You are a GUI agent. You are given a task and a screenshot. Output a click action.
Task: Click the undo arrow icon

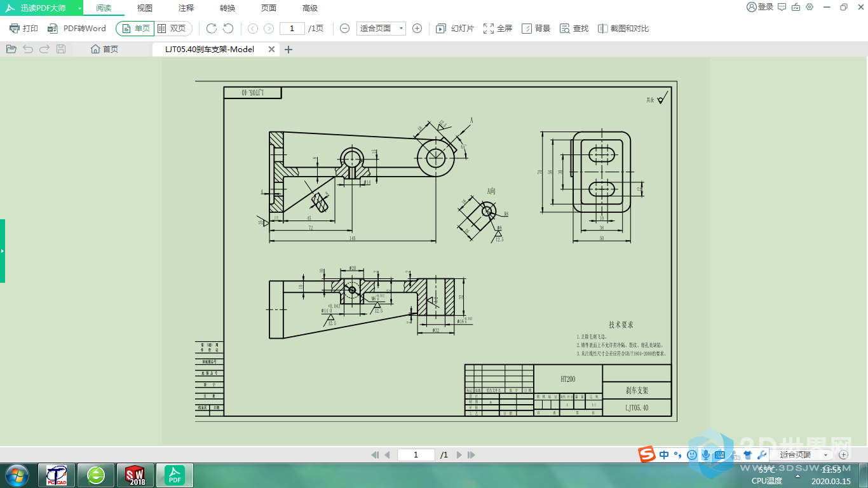pyautogui.click(x=28, y=49)
